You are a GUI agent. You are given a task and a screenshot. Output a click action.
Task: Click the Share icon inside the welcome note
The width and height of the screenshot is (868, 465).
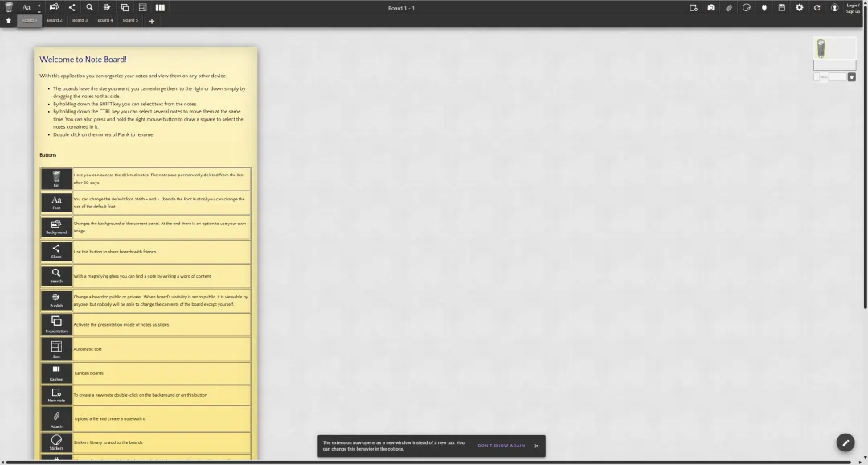[x=56, y=251]
